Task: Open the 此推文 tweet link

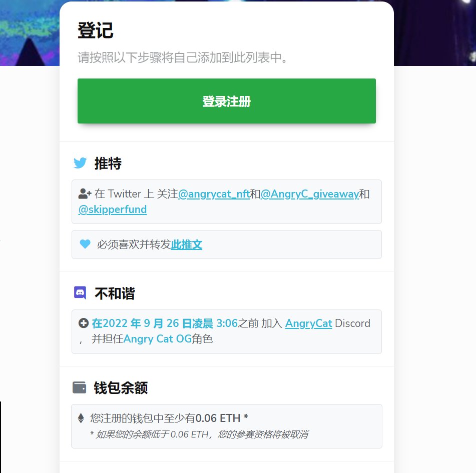Action: pyautogui.click(x=186, y=244)
